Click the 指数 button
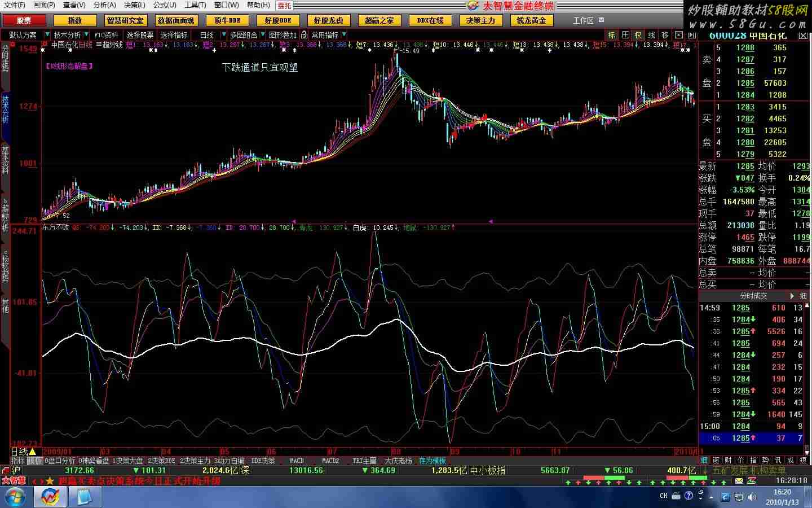Viewport: 812px width, 508px height. point(74,20)
